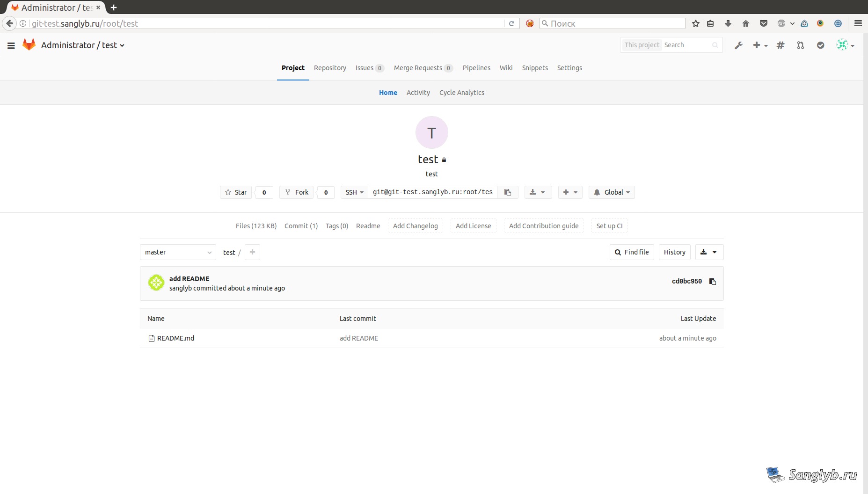Open the admin area wrench icon
Image resolution: width=868 pixels, height=494 pixels.
pyautogui.click(x=738, y=45)
